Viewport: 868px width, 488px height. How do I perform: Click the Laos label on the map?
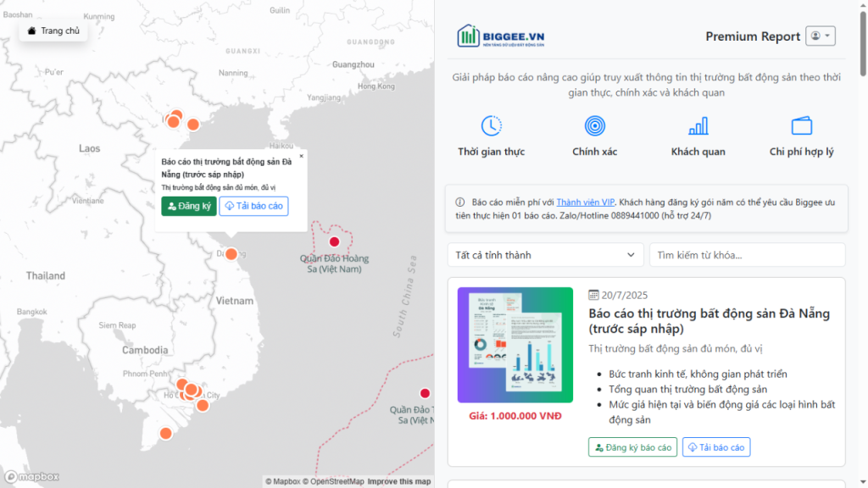[x=89, y=148]
